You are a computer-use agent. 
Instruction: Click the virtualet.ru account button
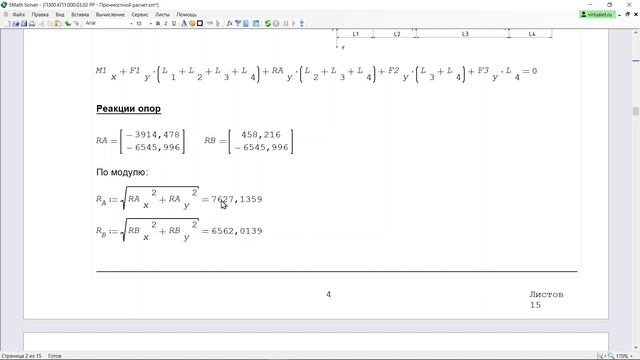(597, 14)
